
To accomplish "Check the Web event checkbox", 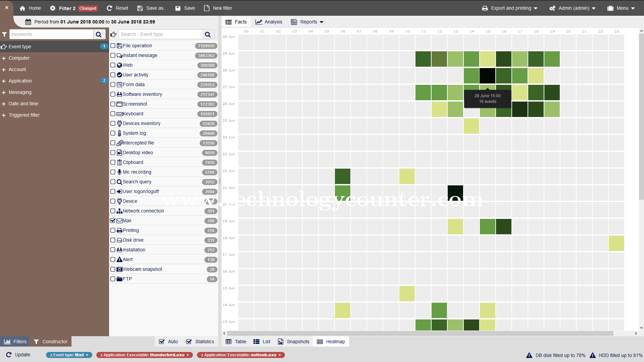I will coord(113,65).
